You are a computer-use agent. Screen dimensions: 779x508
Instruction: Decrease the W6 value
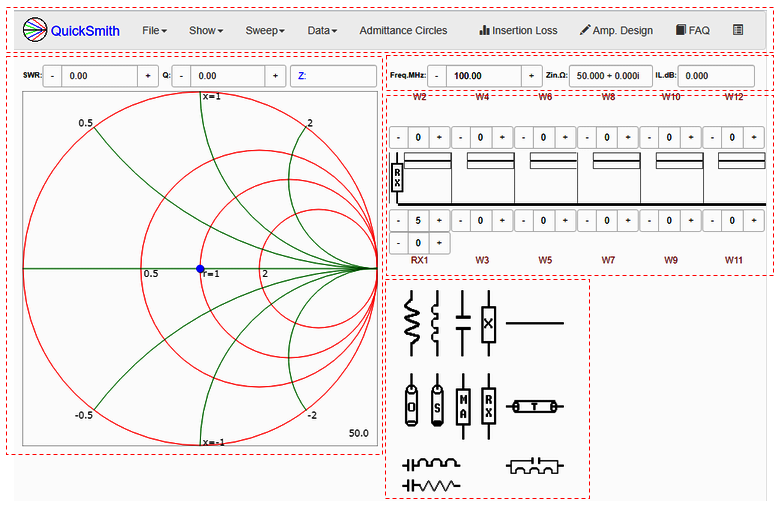pos(524,138)
